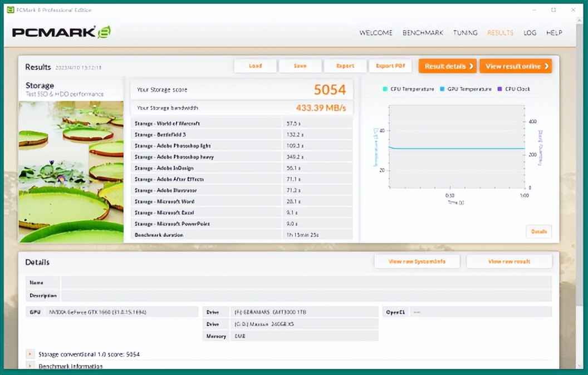Toggle the CPU Clock legend swatch
588x375 pixels.
click(499, 89)
